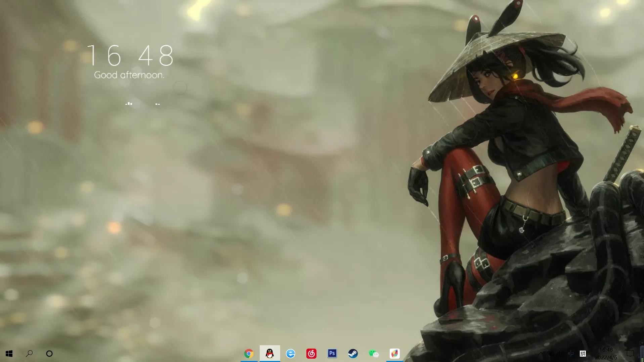
Task: Click the 'Good afternoon.' greeting text
Action: click(129, 75)
